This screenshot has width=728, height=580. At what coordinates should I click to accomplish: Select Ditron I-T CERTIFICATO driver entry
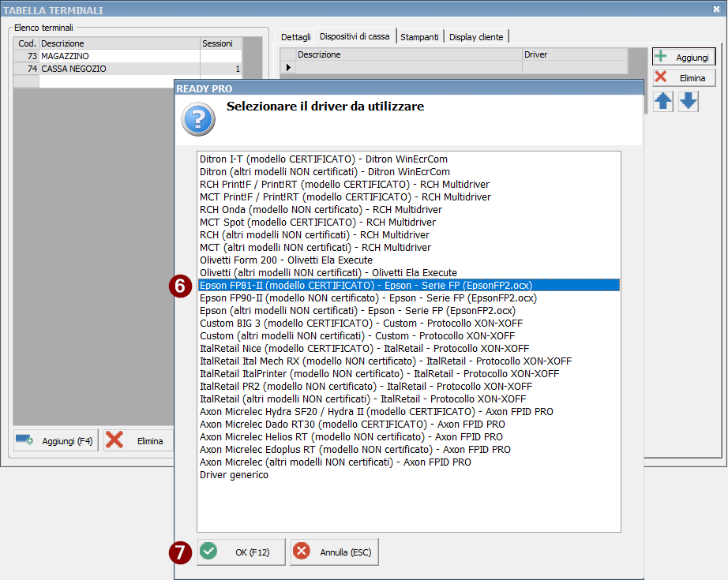(325, 159)
